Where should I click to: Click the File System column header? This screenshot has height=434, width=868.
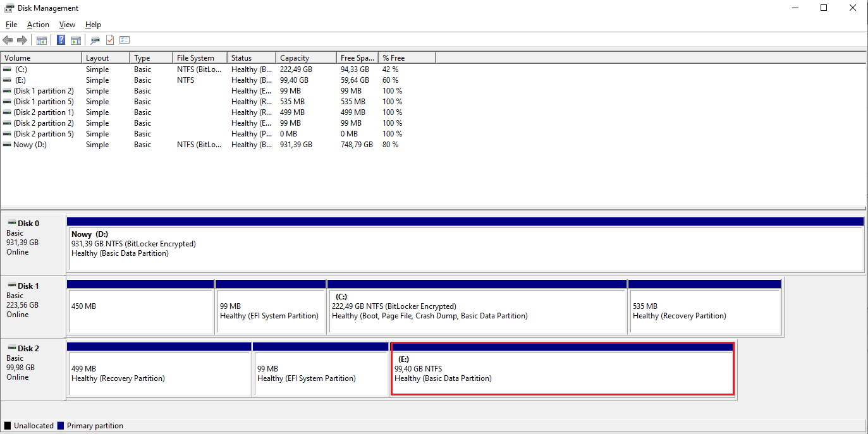coord(199,58)
